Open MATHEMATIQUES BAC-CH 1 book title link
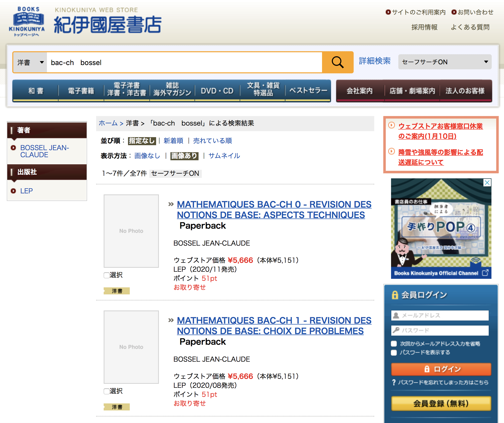The image size is (504, 423). [274, 326]
